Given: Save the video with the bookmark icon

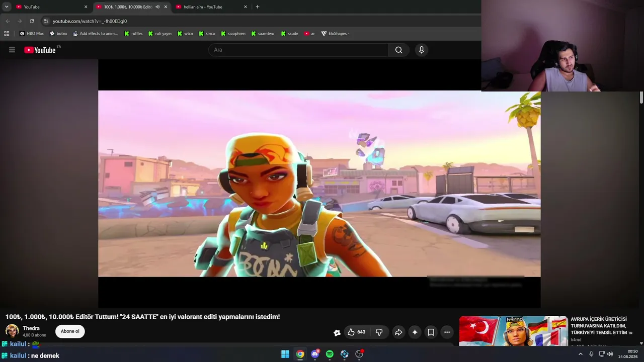Looking at the screenshot, I should (x=431, y=332).
